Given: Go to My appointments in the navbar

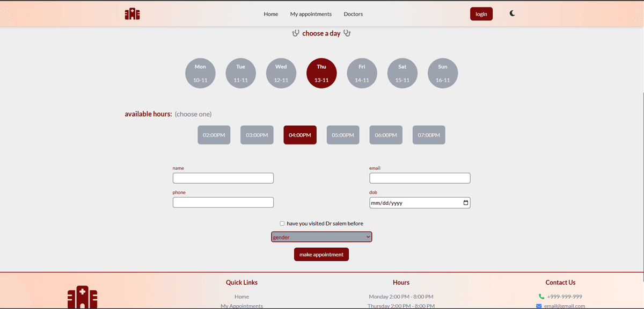Looking at the screenshot, I should [x=311, y=14].
